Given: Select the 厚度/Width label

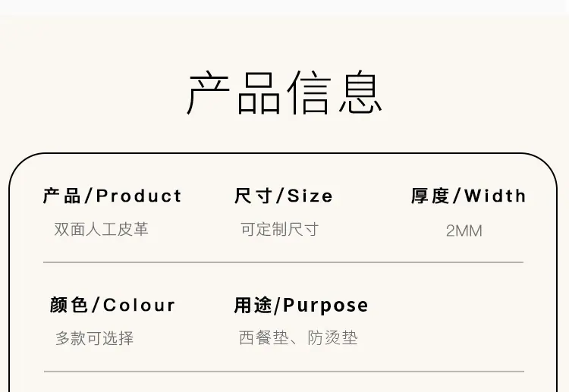Looking at the screenshot, I should pyautogui.click(x=469, y=196).
